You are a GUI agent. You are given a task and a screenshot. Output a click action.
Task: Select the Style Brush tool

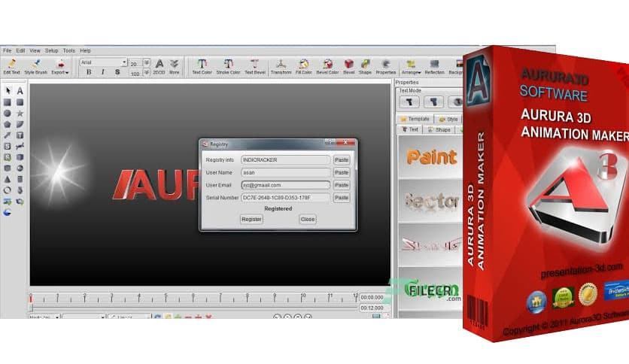coord(35,66)
